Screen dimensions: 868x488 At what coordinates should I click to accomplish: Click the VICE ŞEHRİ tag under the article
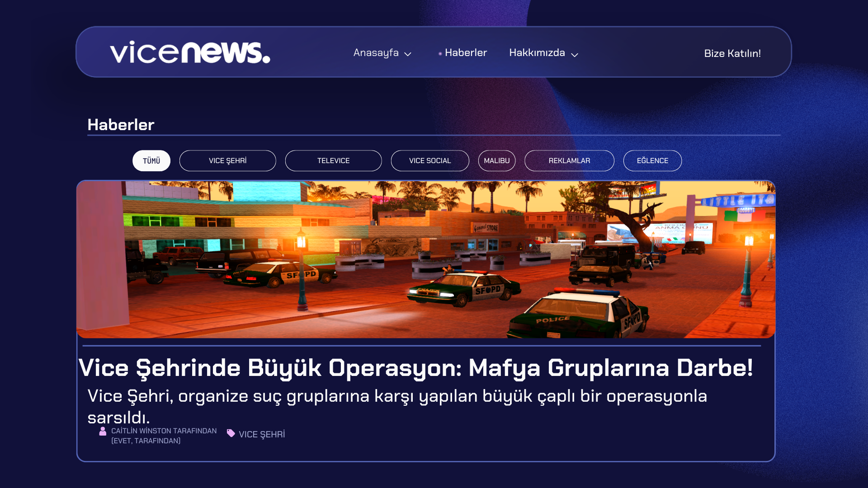(262, 434)
